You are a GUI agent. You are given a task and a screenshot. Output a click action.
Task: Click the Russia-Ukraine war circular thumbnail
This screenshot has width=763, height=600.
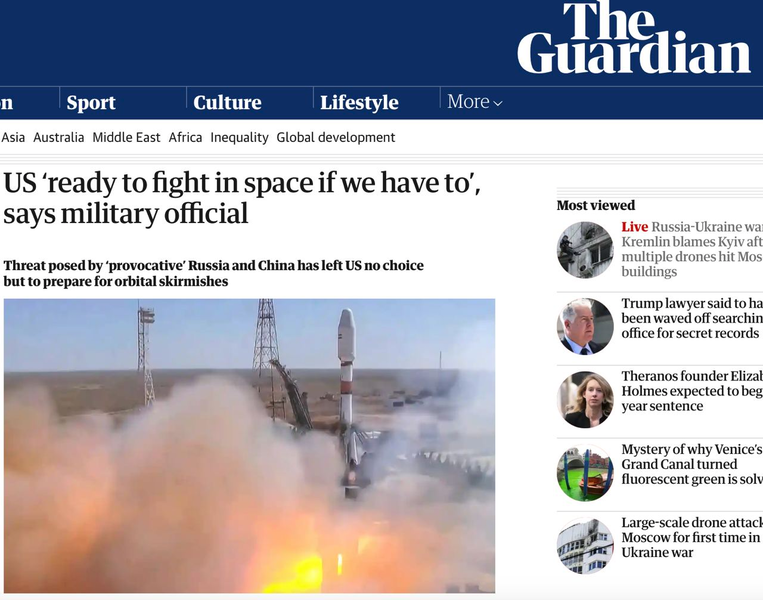click(585, 250)
